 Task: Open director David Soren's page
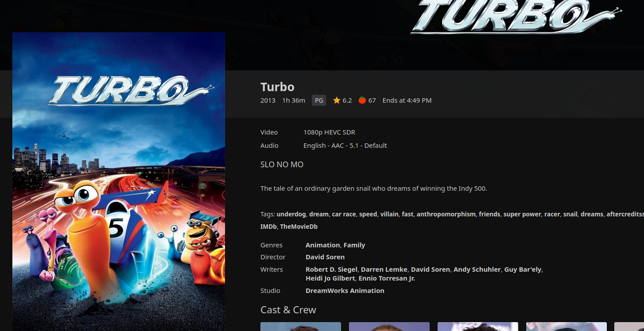(325, 257)
